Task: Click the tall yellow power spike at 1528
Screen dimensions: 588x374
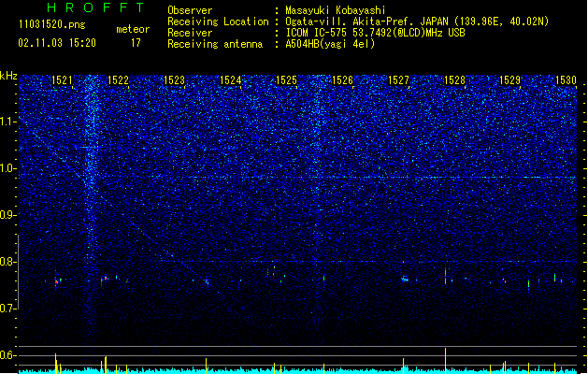Action: click(446, 359)
